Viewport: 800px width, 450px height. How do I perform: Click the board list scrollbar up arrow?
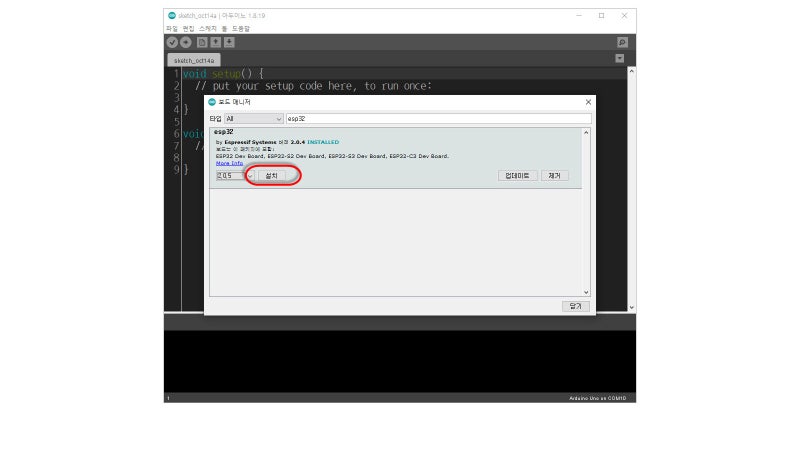click(586, 133)
